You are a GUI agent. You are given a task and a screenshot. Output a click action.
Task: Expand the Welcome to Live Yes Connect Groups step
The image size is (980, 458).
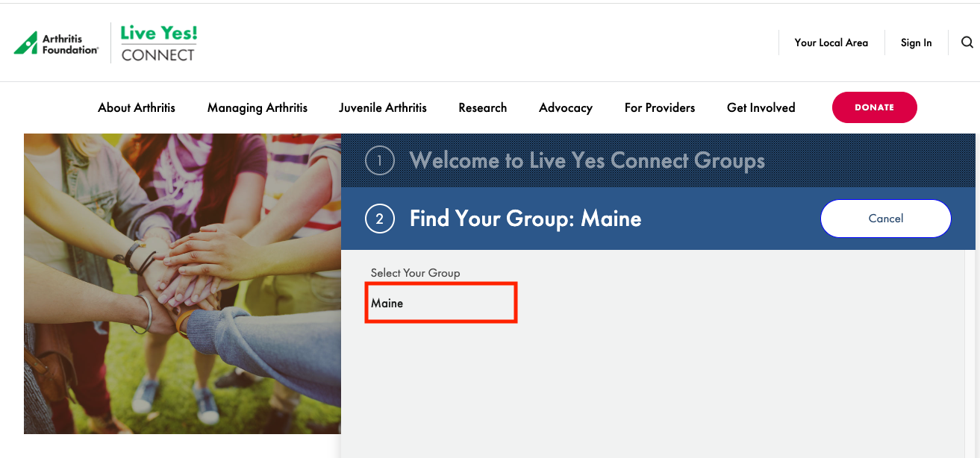[x=587, y=161]
